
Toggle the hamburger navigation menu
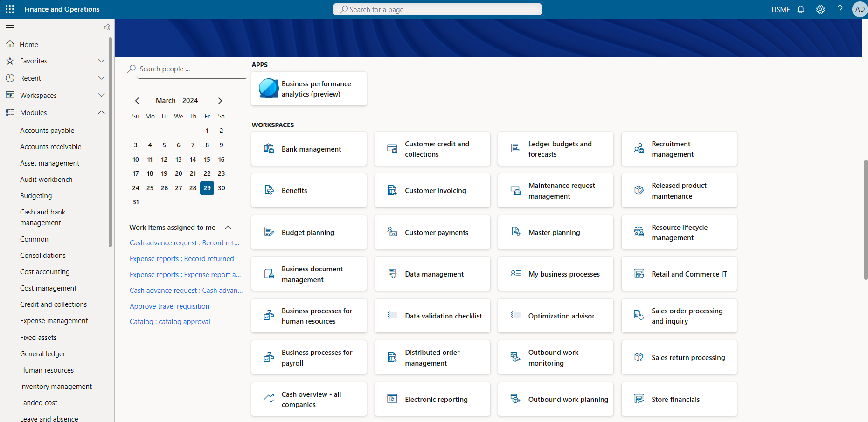(10, 28)
